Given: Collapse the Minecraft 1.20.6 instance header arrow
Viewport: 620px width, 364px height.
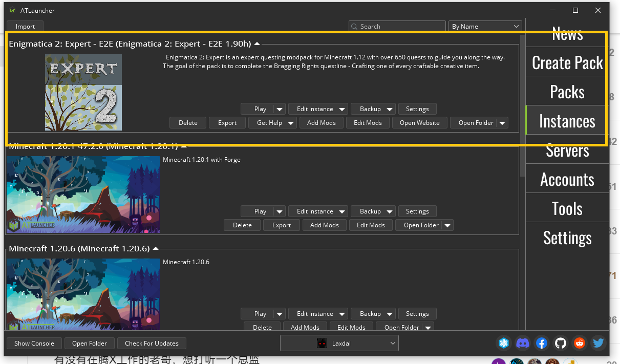Looking at the screenshot, I should pos(156,249).
